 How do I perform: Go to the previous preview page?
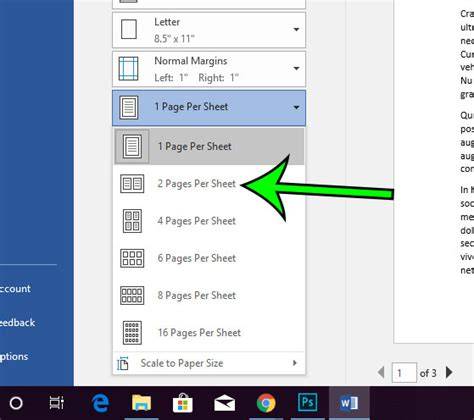click(381, 372)
